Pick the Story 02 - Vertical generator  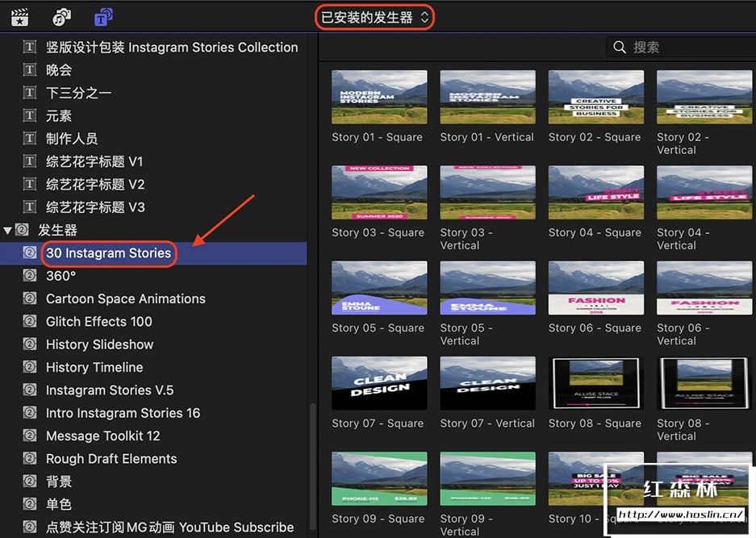coord(704,97)
